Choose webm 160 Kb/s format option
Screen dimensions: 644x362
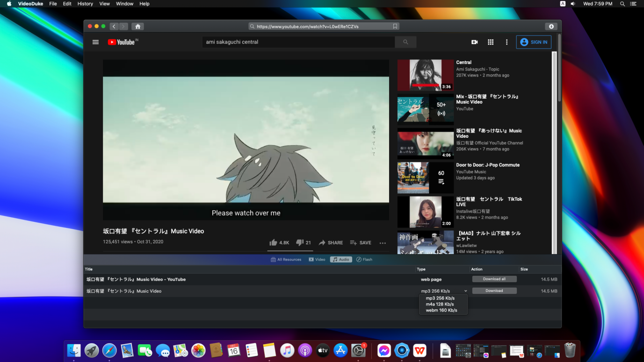coord(441,310)
